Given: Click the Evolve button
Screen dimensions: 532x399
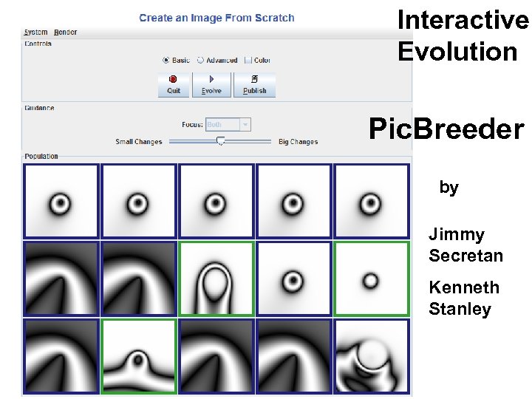Looking at the screenshot, I should (211, 85).
